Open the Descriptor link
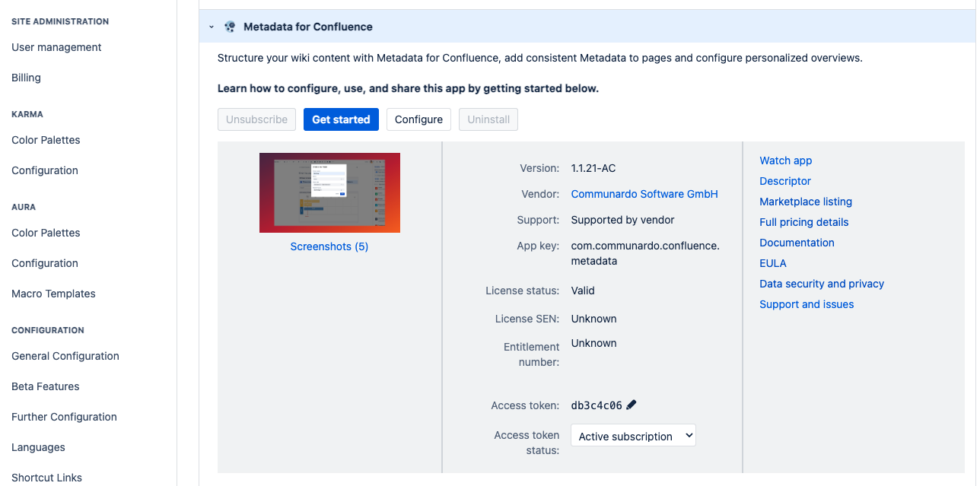The image size is (980, 486). [785, 181]
